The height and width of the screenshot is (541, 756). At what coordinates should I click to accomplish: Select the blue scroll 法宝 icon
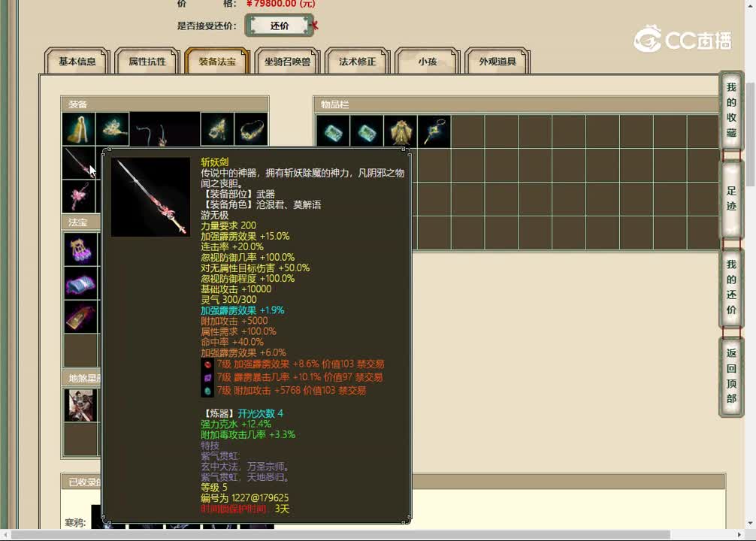pyautogui.click(x=80, y=283)
